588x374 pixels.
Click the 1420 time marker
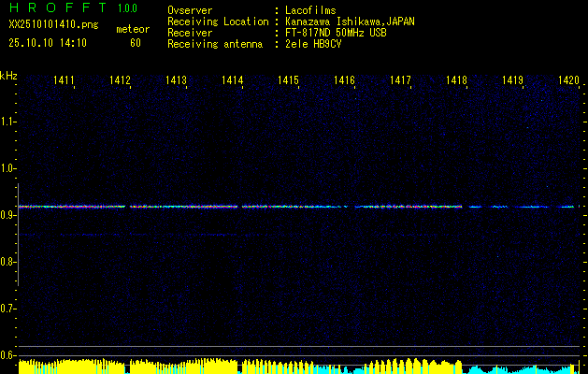pos(568,81)
